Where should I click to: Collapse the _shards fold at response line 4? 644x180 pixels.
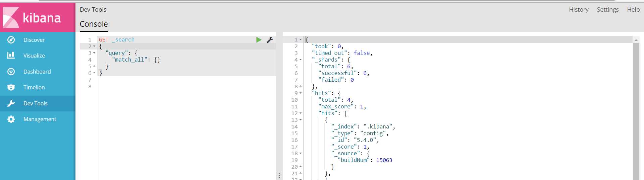(301, 60)
